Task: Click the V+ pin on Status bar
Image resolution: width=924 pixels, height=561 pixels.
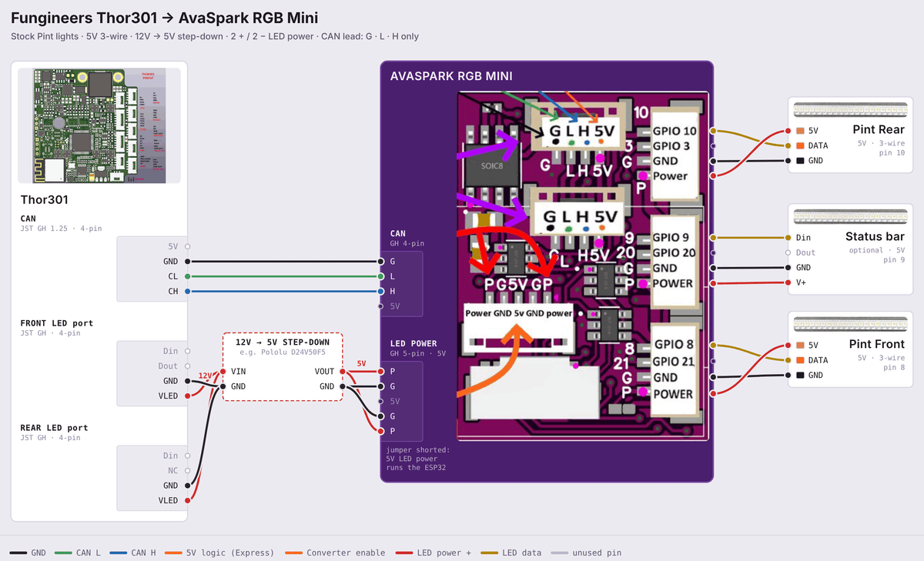Action: (802, 282)
